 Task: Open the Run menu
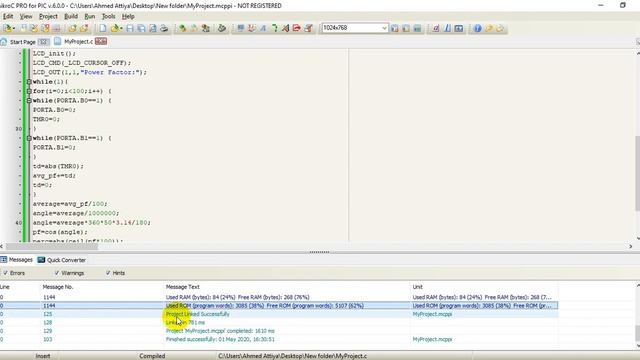(x=90, y=16)
